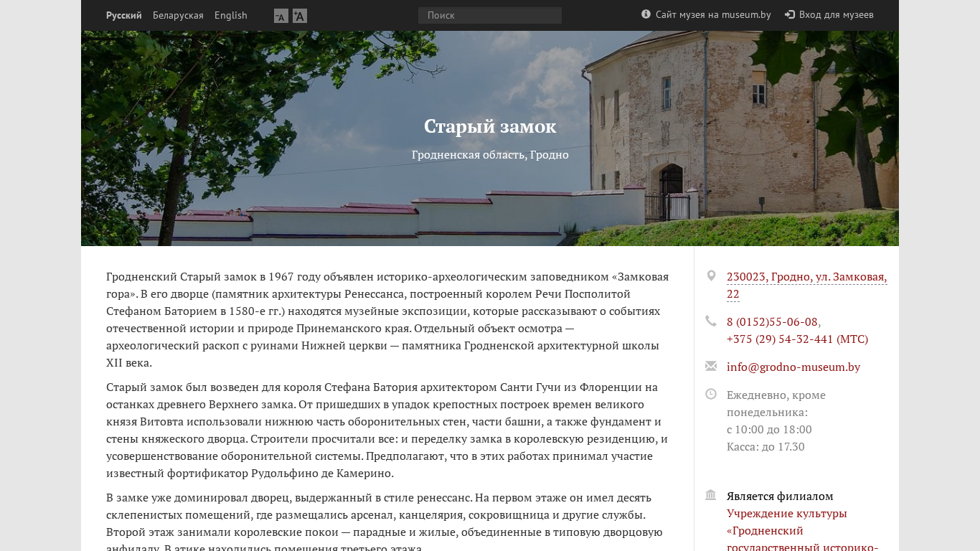Image resolution: width=980 pixels, height=551 pixels.
Task: Click the map pin address icon
Action: 711,276
